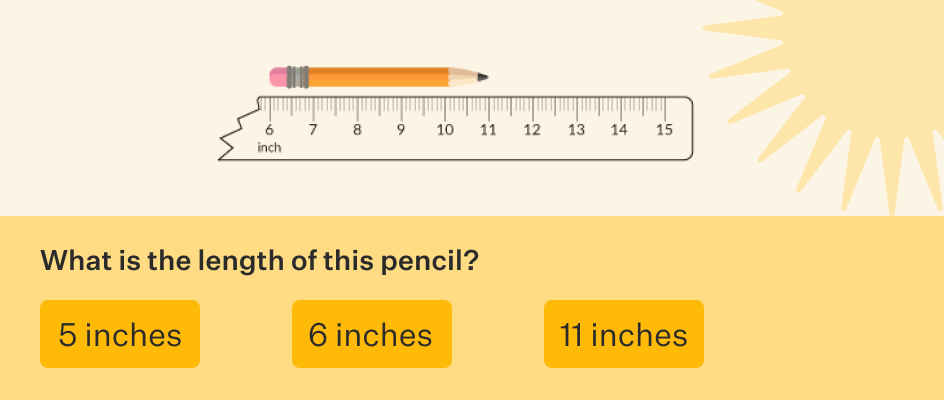Click number 6 on the ruler

click(x=269, y=130)
